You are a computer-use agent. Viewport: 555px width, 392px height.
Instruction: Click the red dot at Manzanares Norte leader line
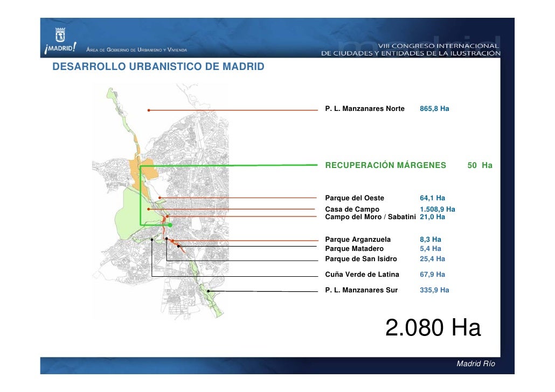point(149,110)
